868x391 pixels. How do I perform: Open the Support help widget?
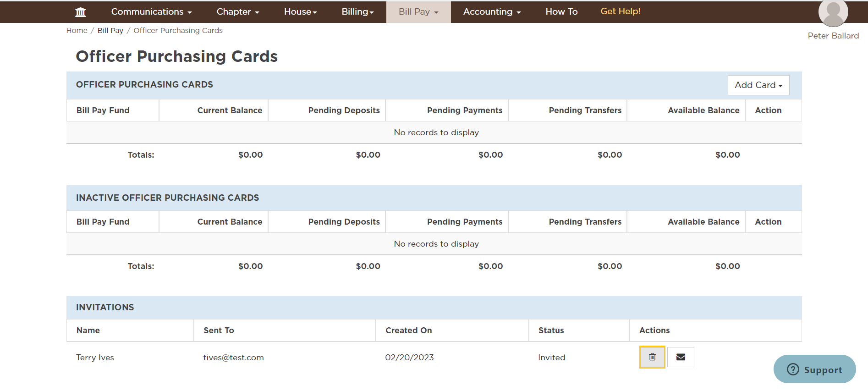814,369
